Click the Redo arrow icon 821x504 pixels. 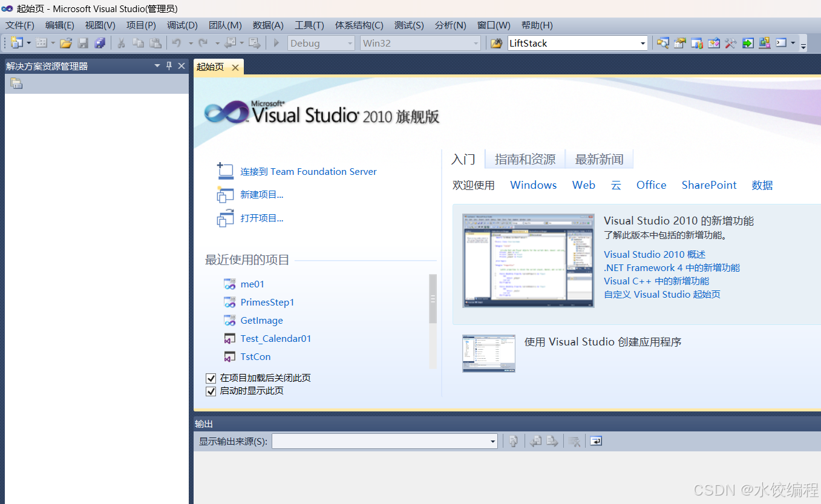(203, 43)
